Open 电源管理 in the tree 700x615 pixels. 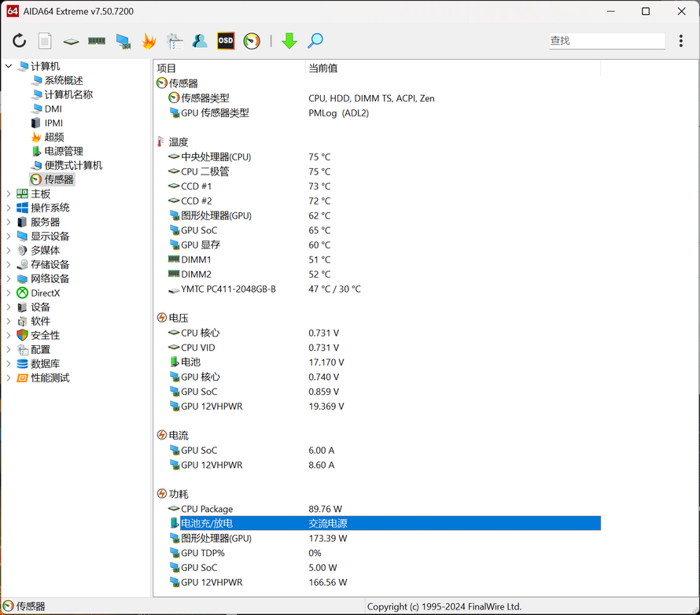63,151
